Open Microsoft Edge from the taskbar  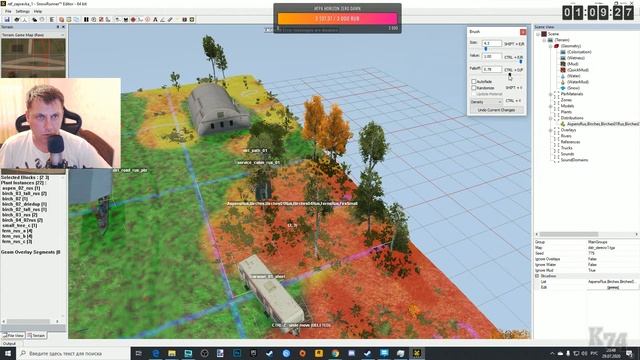[x=155, y=353]
